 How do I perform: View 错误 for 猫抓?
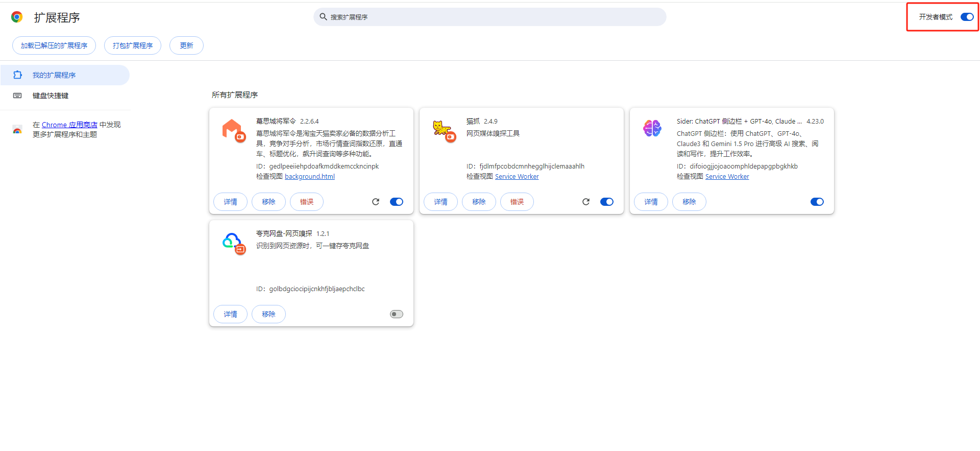(517, 202)
